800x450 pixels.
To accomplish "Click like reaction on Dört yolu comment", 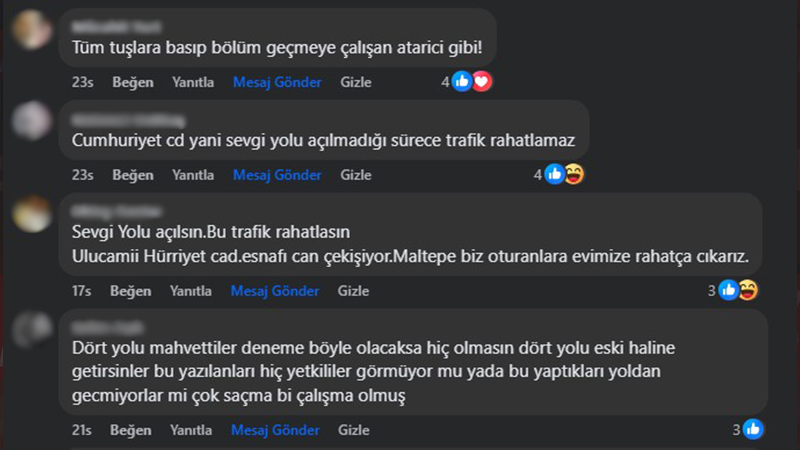I will 752,429.
